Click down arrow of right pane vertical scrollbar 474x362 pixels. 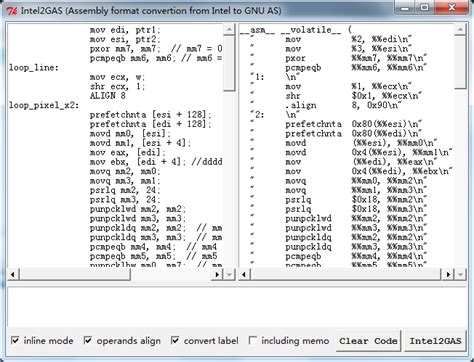tap(460, 274)
